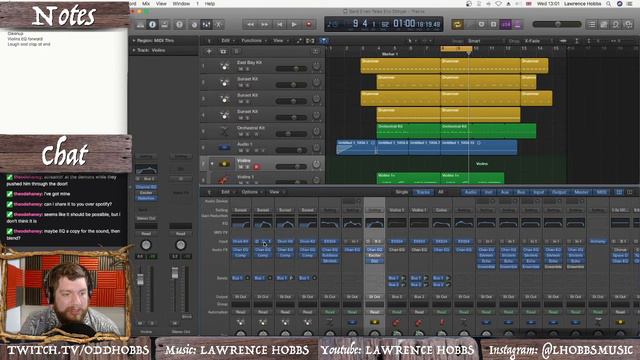Switch mixer to Tracks view
This screenshot has width=640, height=360.
coord(423,192)
